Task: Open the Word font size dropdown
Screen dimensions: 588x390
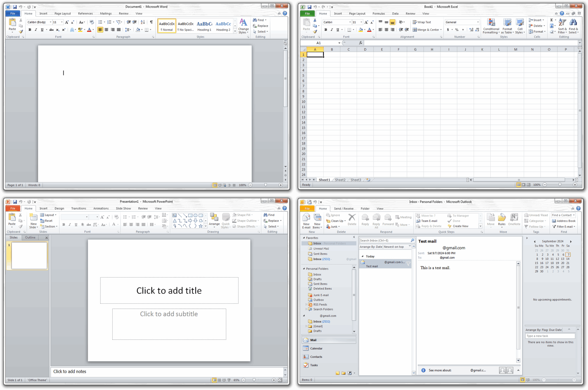Action: (62, 22)
